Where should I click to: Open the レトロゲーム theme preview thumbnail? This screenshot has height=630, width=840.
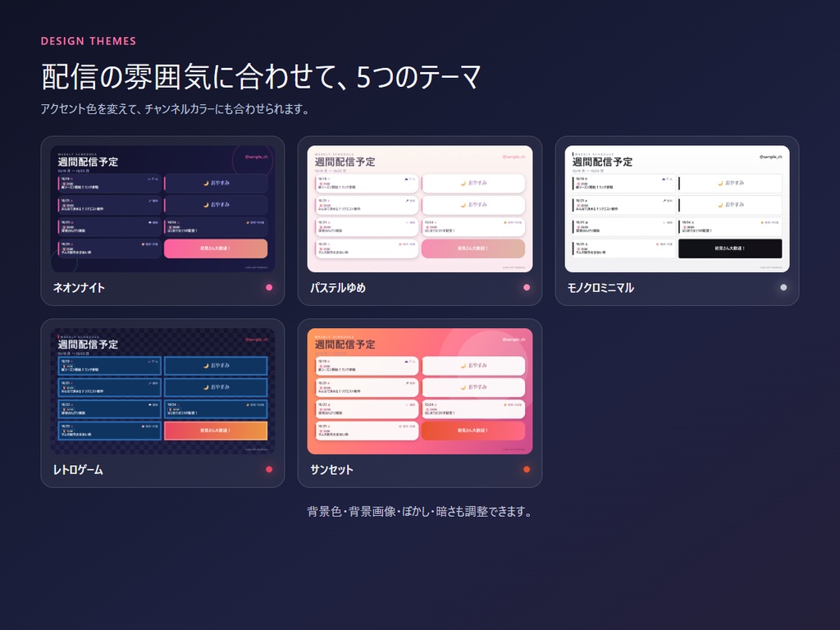(162, 391)
